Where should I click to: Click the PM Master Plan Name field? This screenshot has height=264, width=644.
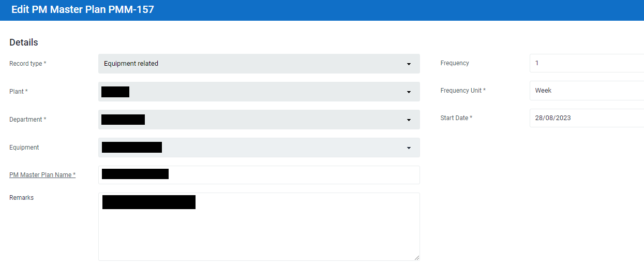click(x=259, y=175)
